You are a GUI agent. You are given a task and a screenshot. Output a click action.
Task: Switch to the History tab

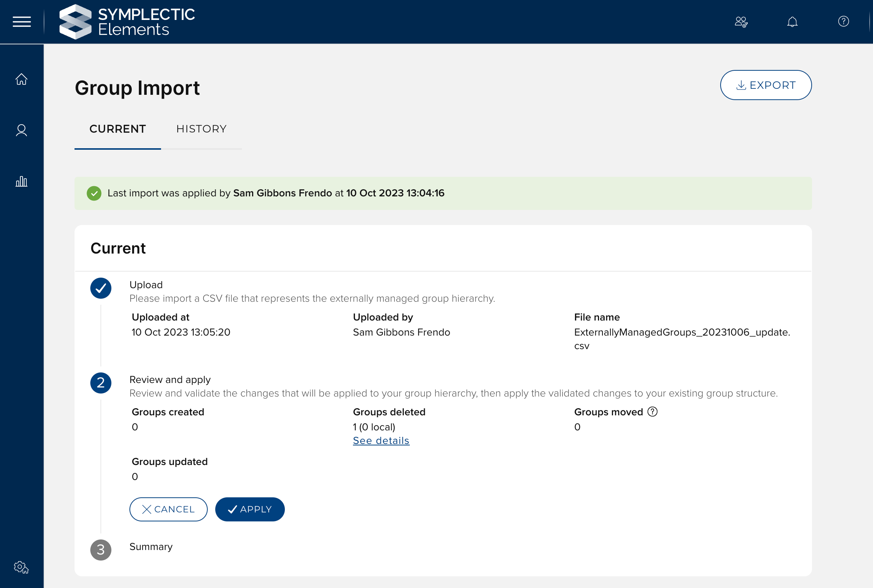(201, 129)
